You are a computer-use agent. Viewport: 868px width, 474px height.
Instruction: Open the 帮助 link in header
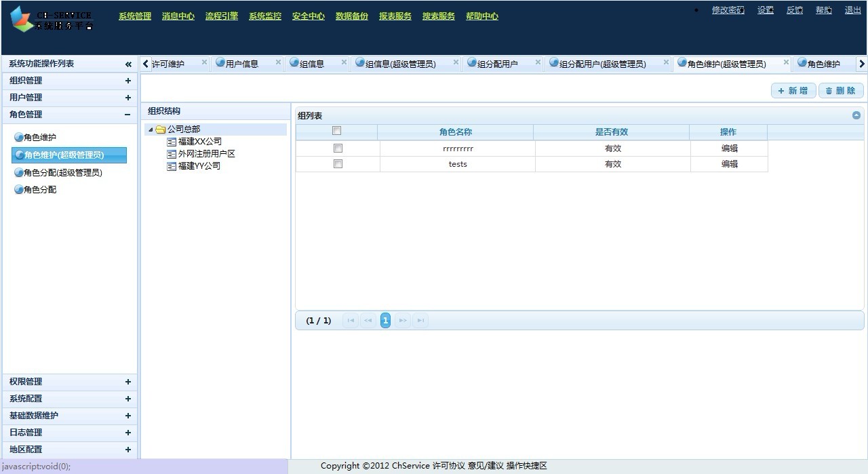tap(824, 10)
